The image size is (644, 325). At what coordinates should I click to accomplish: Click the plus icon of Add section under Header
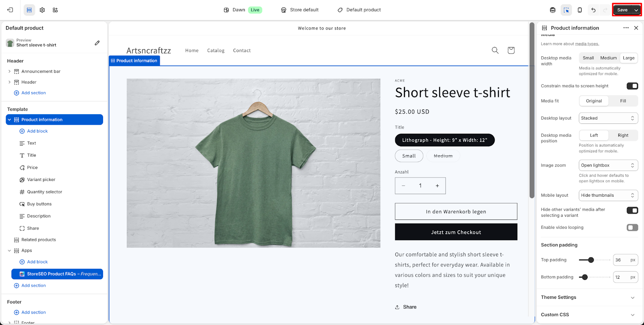[x=17, y=93]
